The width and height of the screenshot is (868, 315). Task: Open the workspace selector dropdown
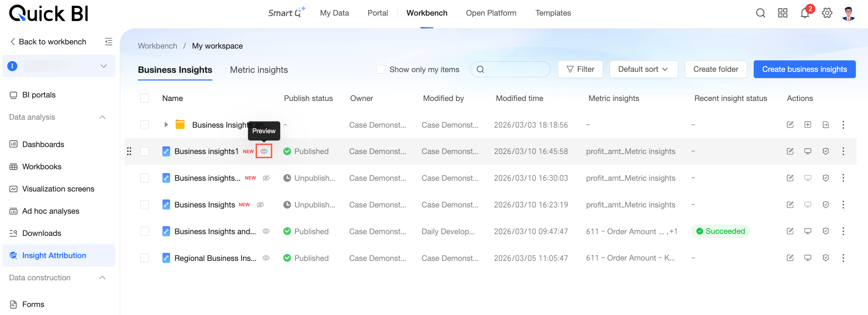(59, 66)
